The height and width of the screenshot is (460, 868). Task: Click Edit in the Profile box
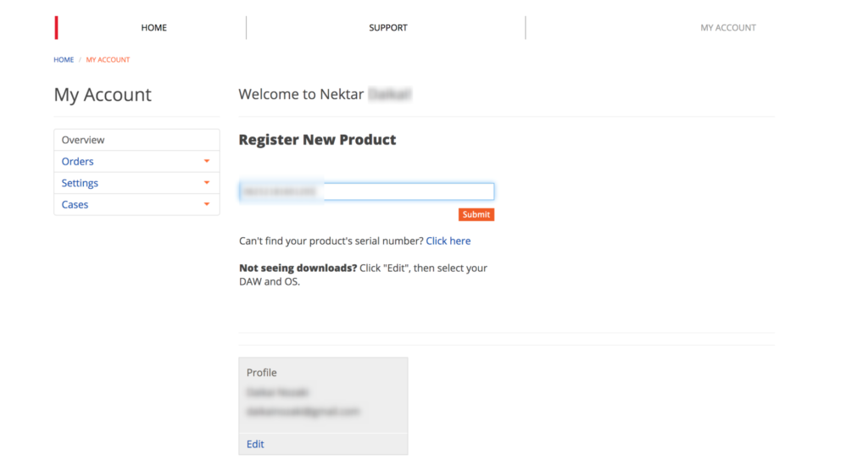pos(255,444)
